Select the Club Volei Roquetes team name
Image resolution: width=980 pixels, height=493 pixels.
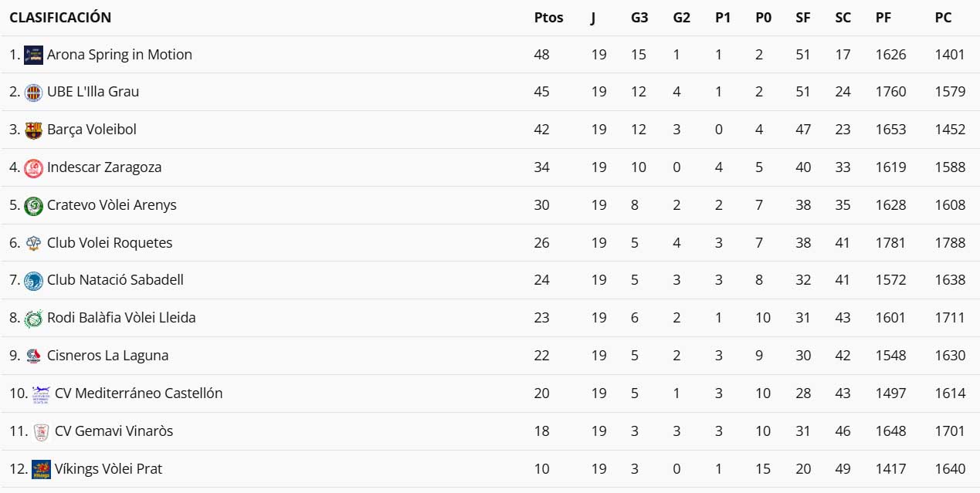click(110, 243)
